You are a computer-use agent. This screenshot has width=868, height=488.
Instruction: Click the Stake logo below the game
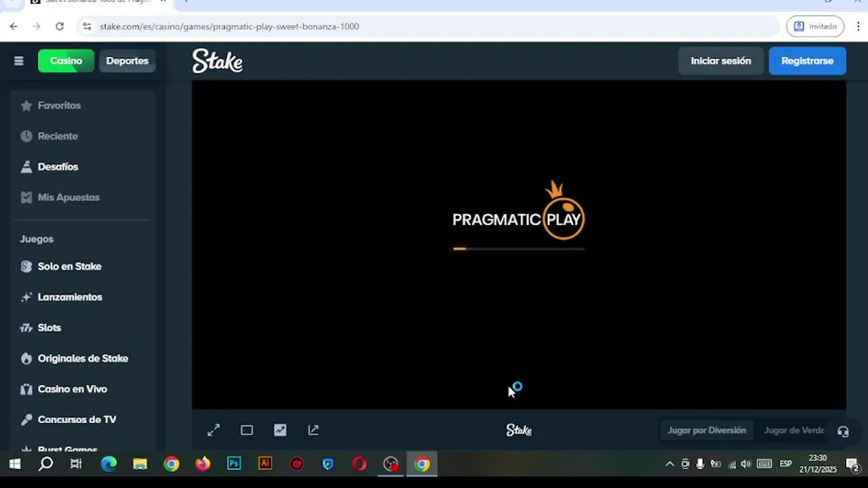click(519, 430)
